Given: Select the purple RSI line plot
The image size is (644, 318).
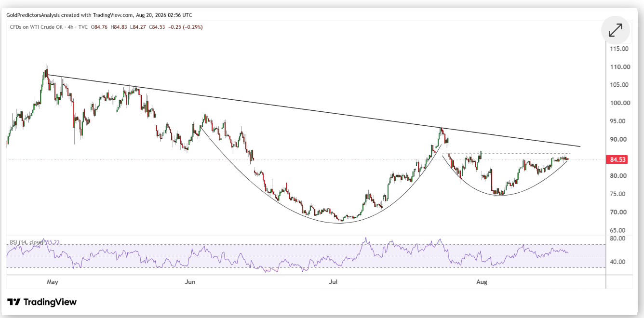Looking at the screenshot, I should pos(287,255).
